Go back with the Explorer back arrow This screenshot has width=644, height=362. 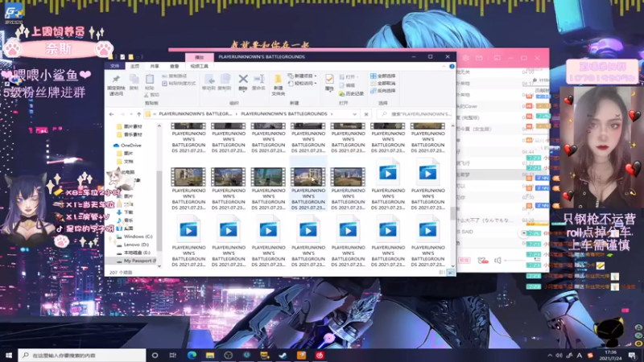click(112, 114)
